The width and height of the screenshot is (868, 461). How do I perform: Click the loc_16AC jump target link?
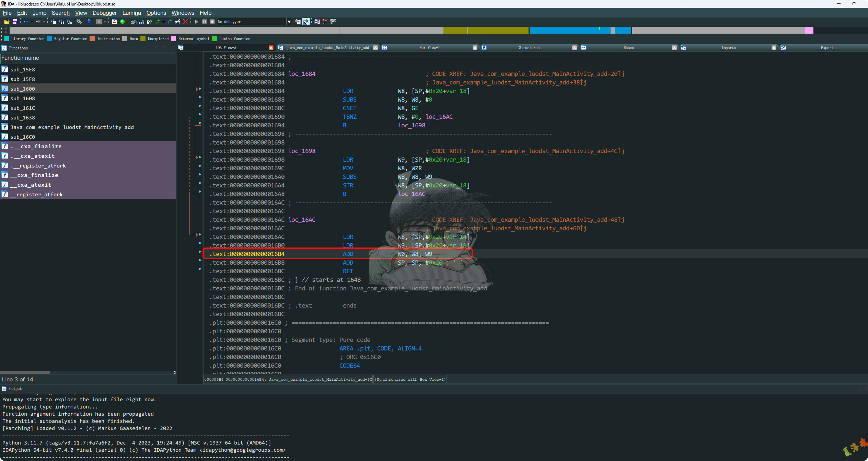pos(439,117)
